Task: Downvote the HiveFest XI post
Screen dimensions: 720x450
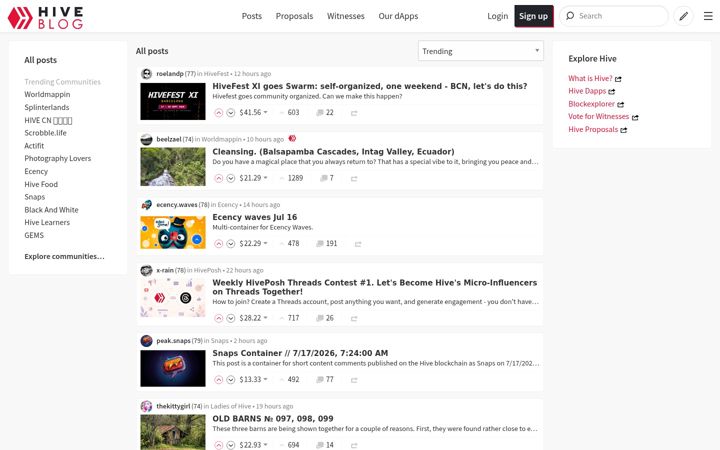Action: point(231,112)
